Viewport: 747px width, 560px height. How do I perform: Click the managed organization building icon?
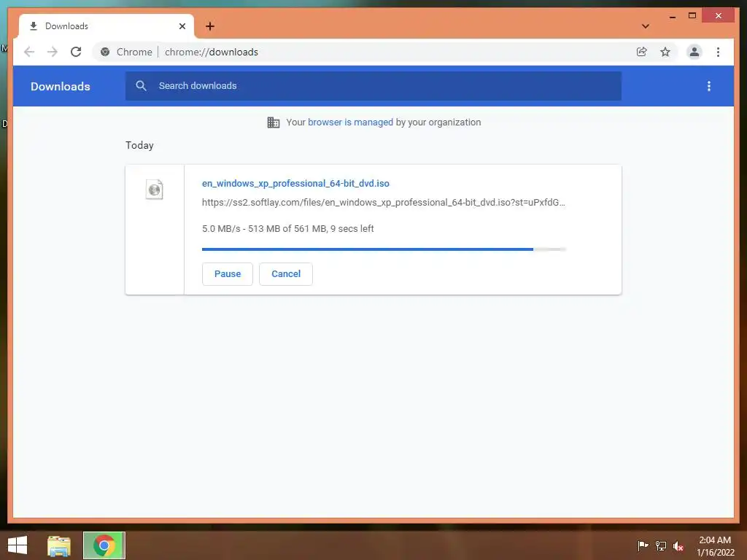pyautogui.click(x=274, y=122)
